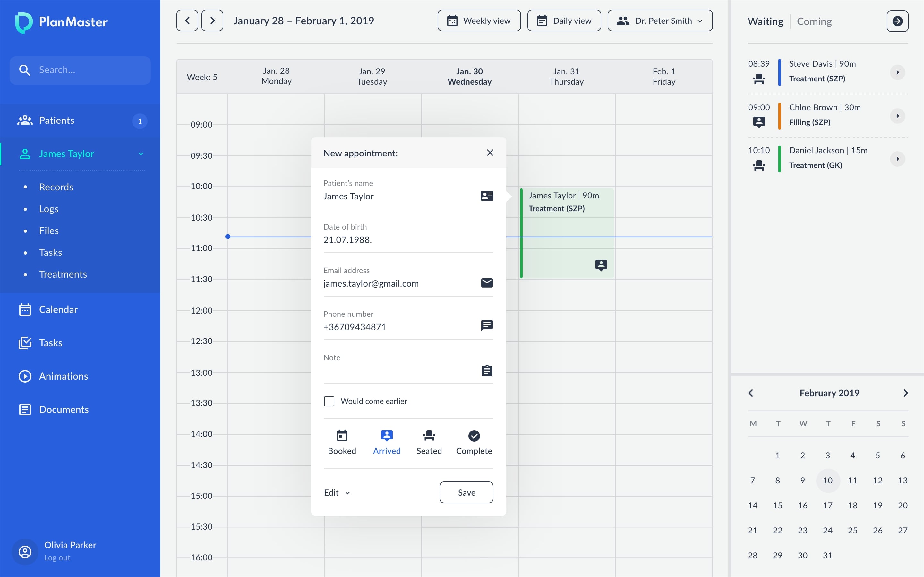Select day 17 in February mini calendar
Viewport: 924px width, 577px height.
tap(827, 505)
